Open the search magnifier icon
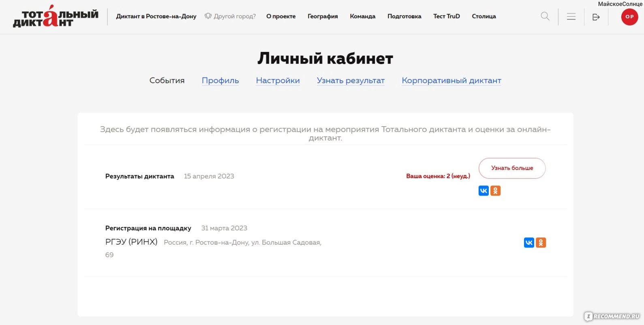Image resolution: width=644 pixels, height=325 pixels. tap(545, 17)
